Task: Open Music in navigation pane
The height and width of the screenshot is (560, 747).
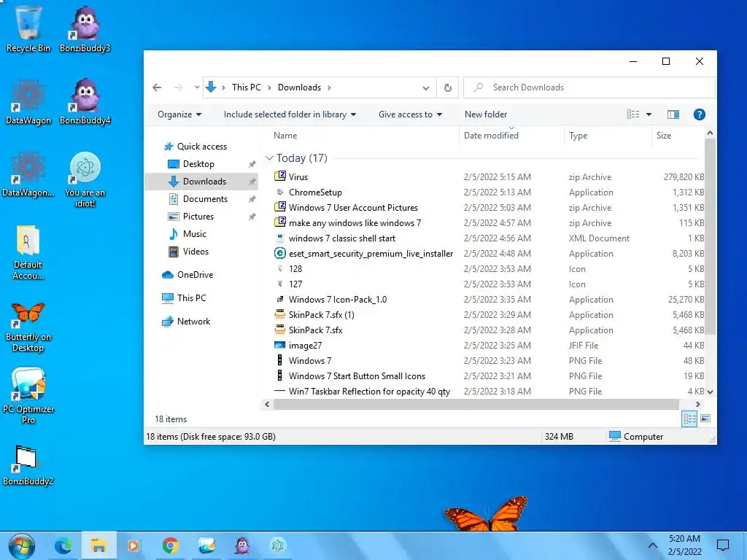Action: (187, 234)
